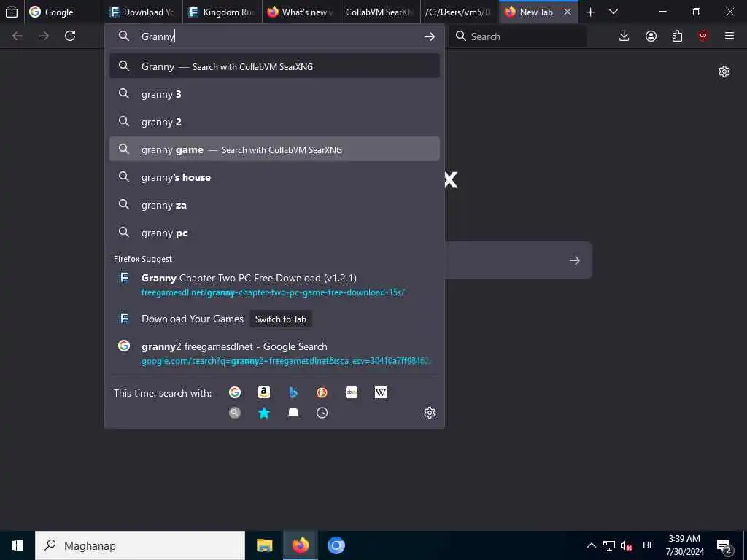Open the network tray icon
This screenshot has width=747, height=560.
coord(609,545)
